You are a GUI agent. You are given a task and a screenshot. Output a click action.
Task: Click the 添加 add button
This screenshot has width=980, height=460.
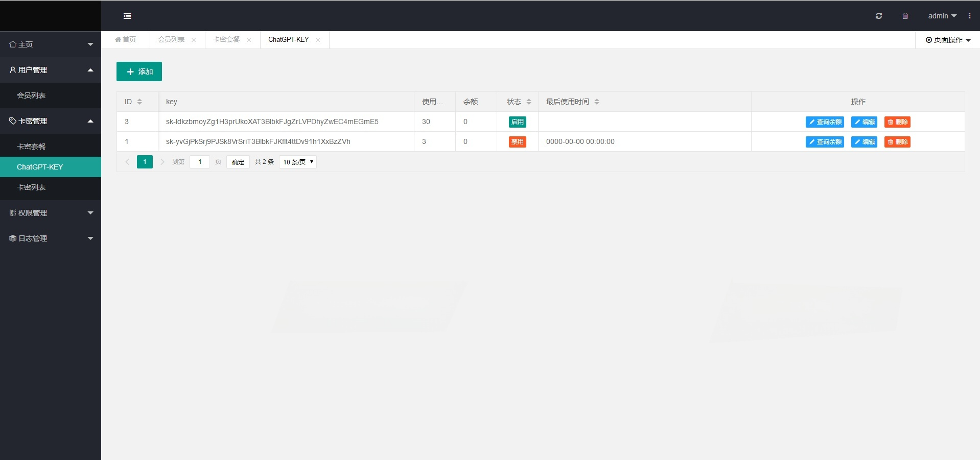pyautogui.click(x=139, y=71)
